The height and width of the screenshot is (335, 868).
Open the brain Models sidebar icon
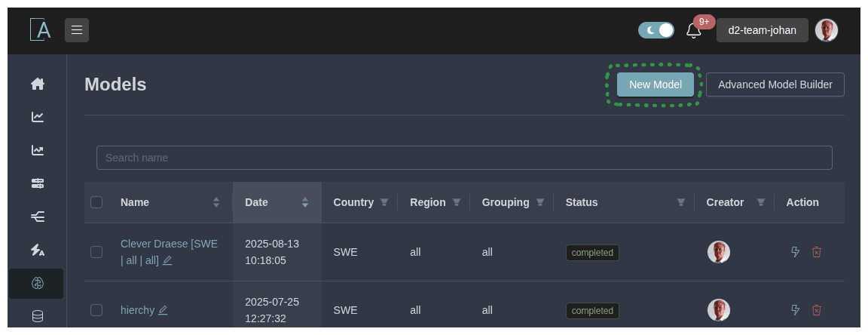(x=38, y=284)
